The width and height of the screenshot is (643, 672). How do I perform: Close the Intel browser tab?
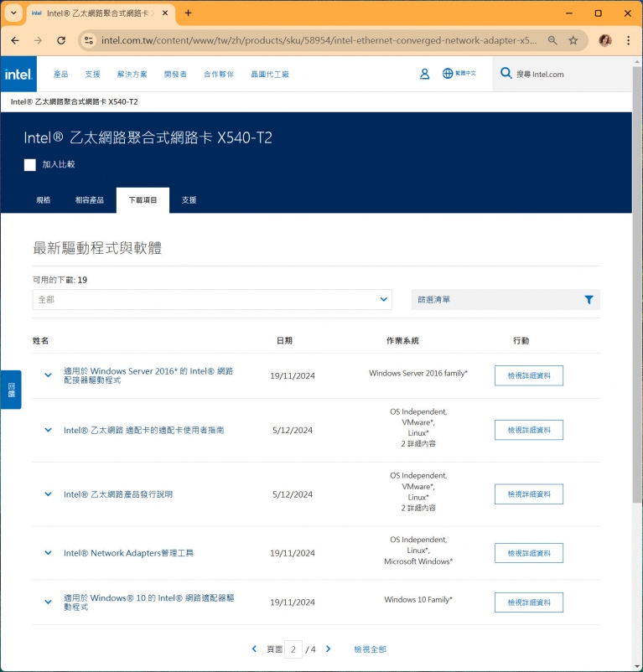[x=165, y=13]
